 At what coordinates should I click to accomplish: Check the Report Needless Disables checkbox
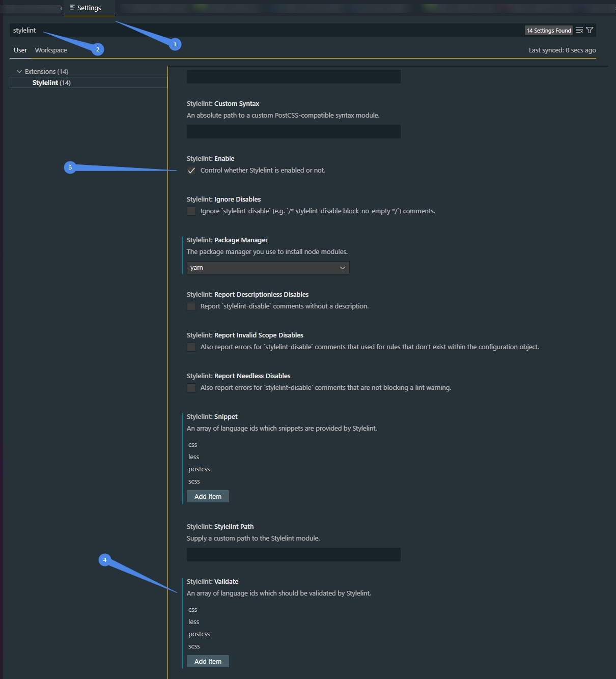tap(191, 388)
